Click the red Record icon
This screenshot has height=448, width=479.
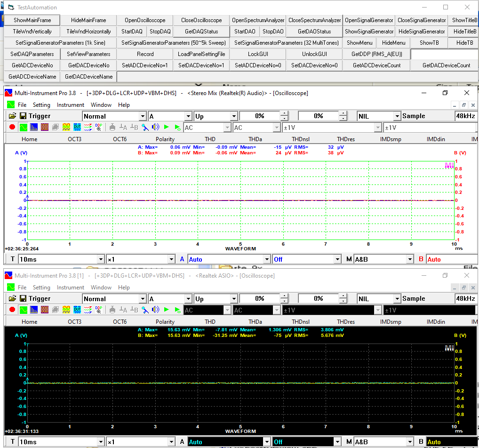12,127
